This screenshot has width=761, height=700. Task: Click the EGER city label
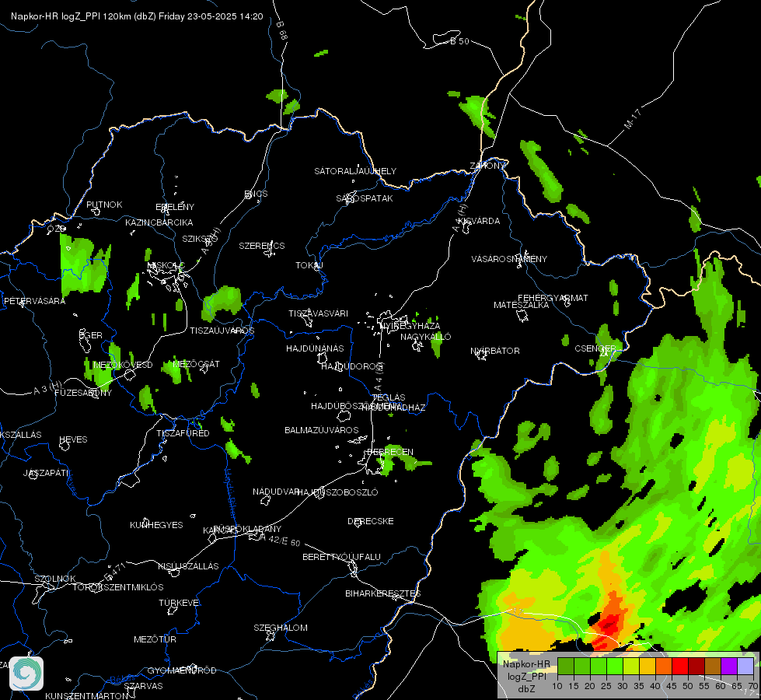click(x=91, y=335)
